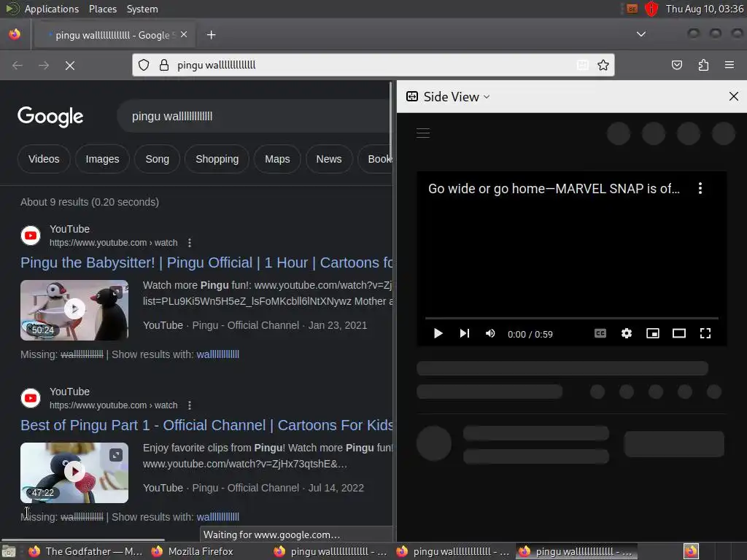Open options for the first YouTube result
747x560 pixels.
coord(190,243)
